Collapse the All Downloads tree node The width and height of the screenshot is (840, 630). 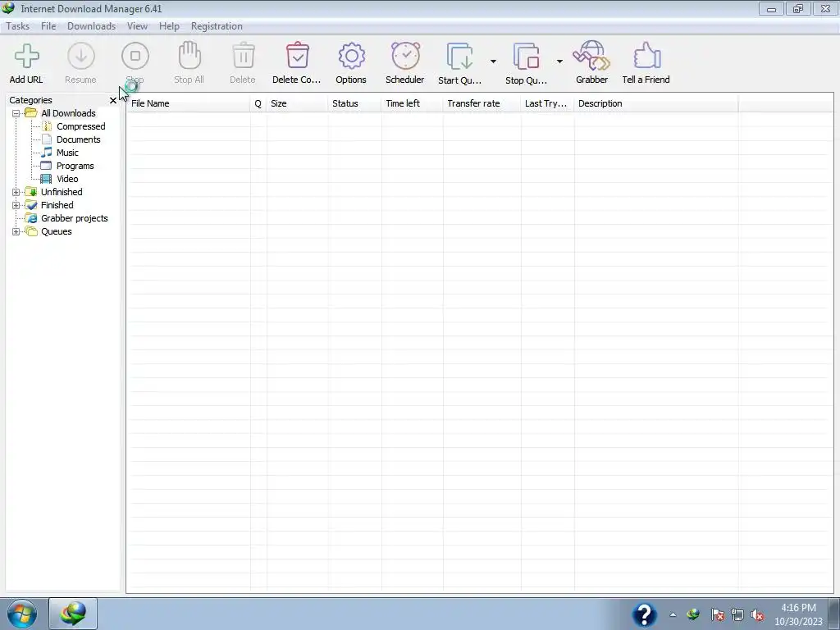(16, 113)
